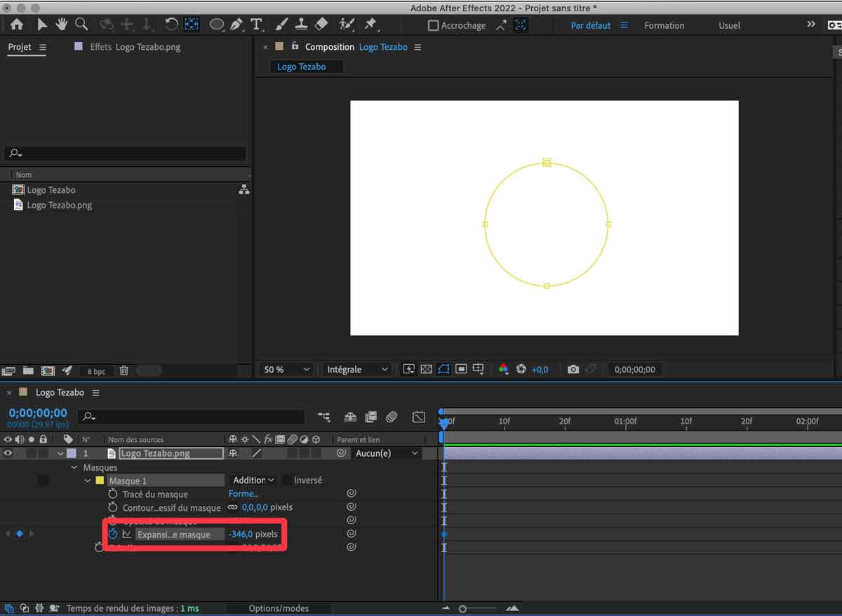842x616 pixels.
Task: Select the Pen tool in toolbar
Action: (236, 25)
